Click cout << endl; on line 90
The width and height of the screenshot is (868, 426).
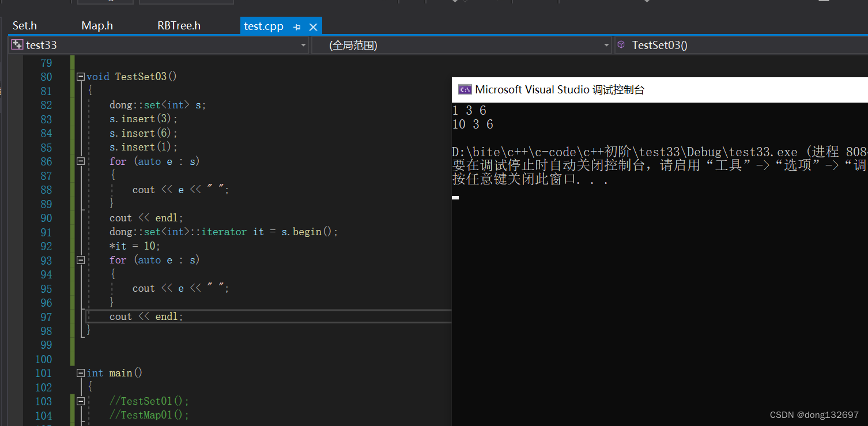(x=146, y=218)
